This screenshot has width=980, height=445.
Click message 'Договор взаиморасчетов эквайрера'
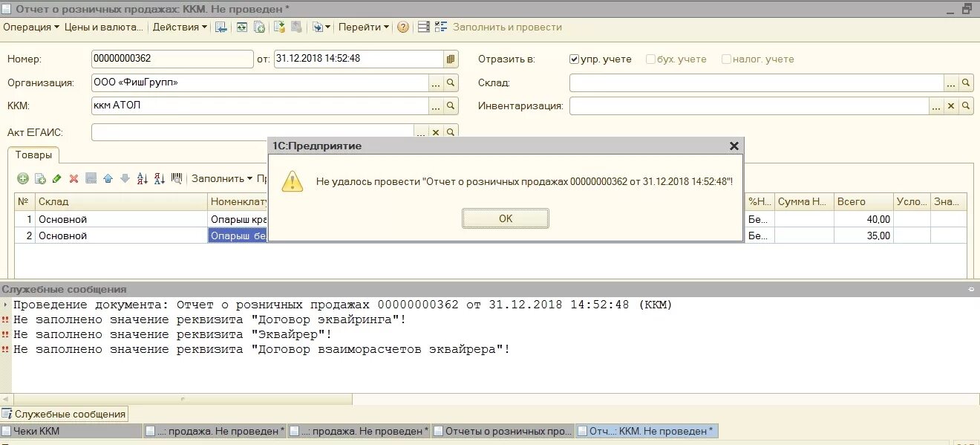pyautogui.click(x=262, y=349)
